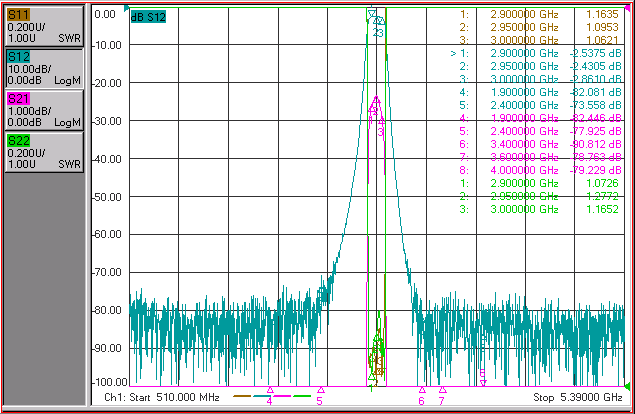
Task: Select the S22 trace status button
Action: (44, 152)
